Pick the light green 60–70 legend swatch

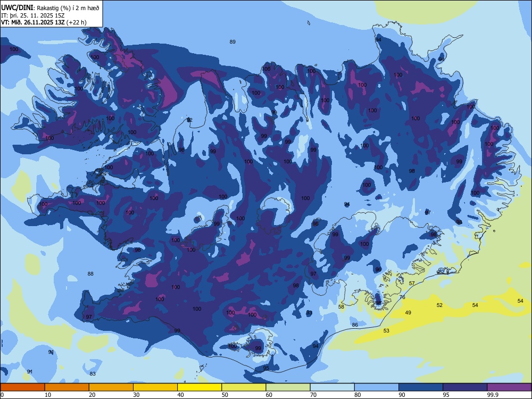point(288,387)
